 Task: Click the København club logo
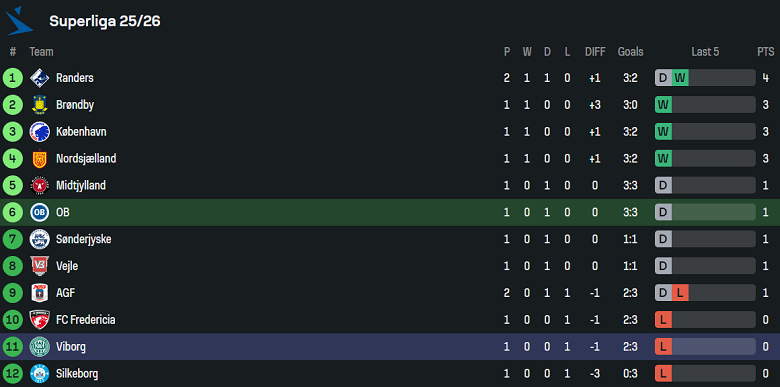click(x=39, y=132)
